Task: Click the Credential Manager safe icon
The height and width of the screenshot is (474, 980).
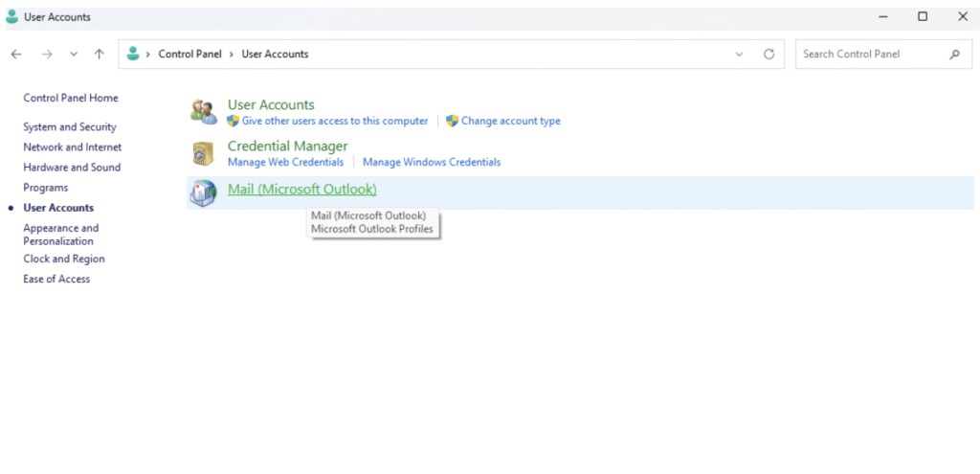Action: (x=204, y=154)
